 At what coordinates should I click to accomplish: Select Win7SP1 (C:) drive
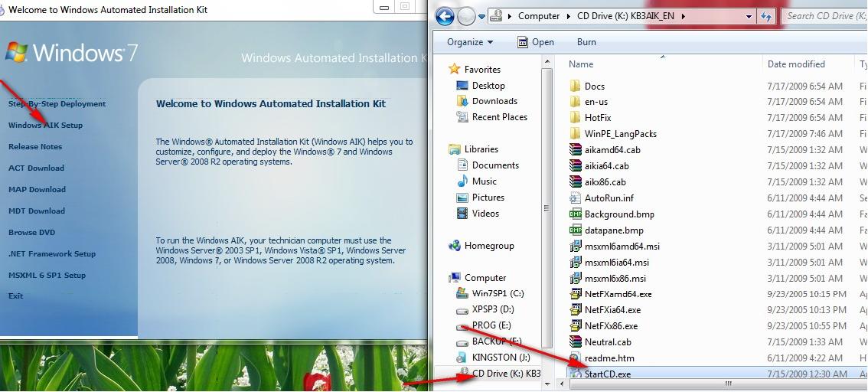(490, 293)
